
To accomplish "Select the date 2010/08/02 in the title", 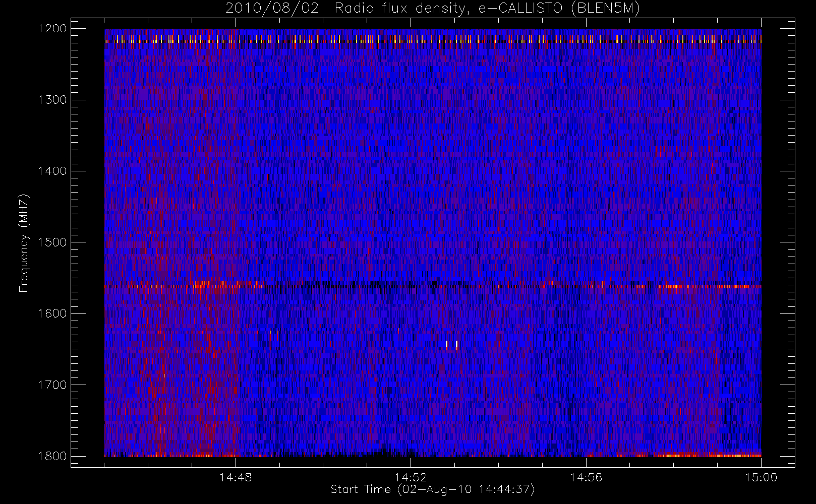I will click(272, 9).
